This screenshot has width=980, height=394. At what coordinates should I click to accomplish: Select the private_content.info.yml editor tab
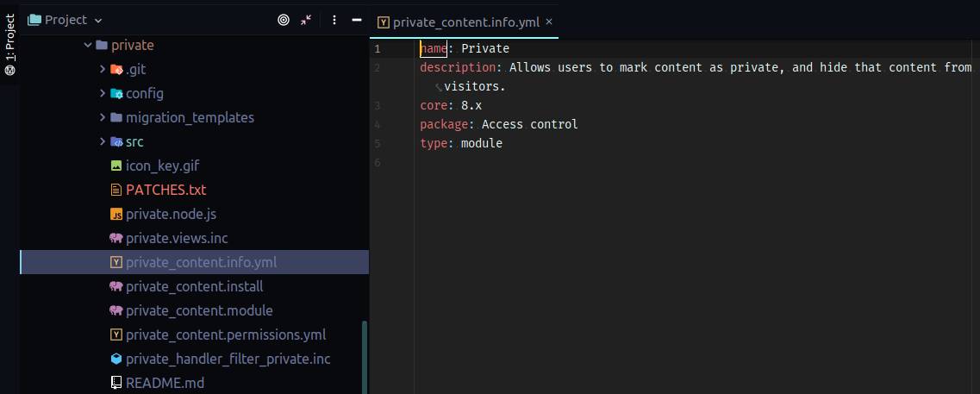point(465,22)
